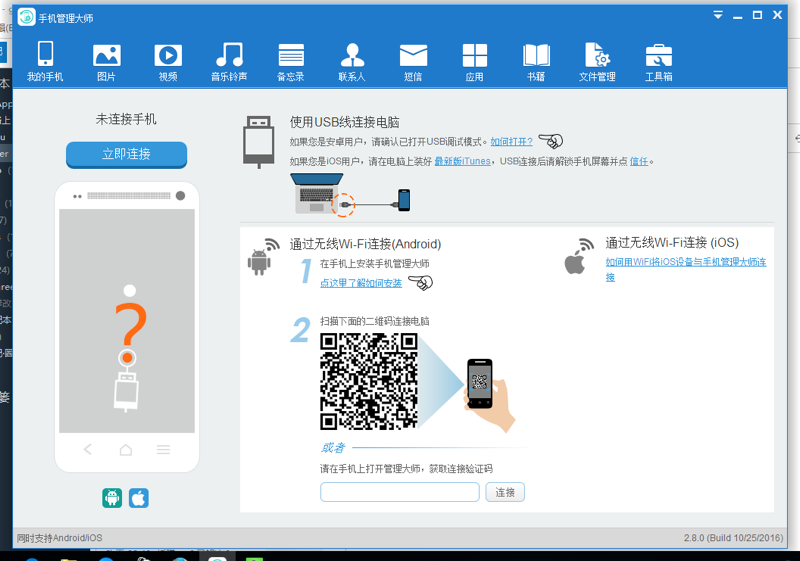Click the 连接 button beside the code field
The height and width of the screenshot is (561, 800).
[505, 492]
